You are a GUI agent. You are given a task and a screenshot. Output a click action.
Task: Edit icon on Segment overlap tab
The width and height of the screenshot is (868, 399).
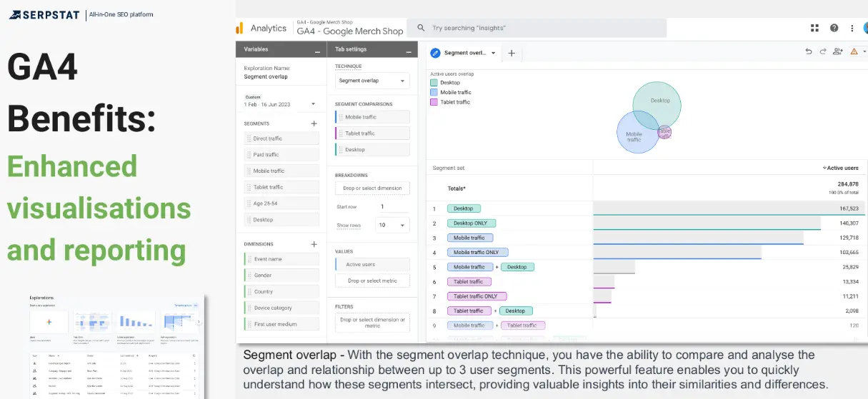(x=436, y=53)
